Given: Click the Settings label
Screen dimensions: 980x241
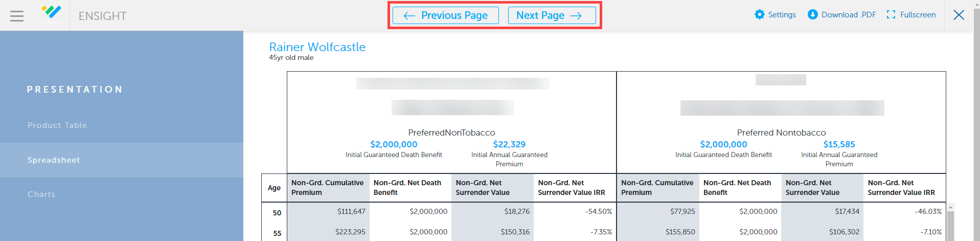Looking at the screenshot, I should (782, 15).
